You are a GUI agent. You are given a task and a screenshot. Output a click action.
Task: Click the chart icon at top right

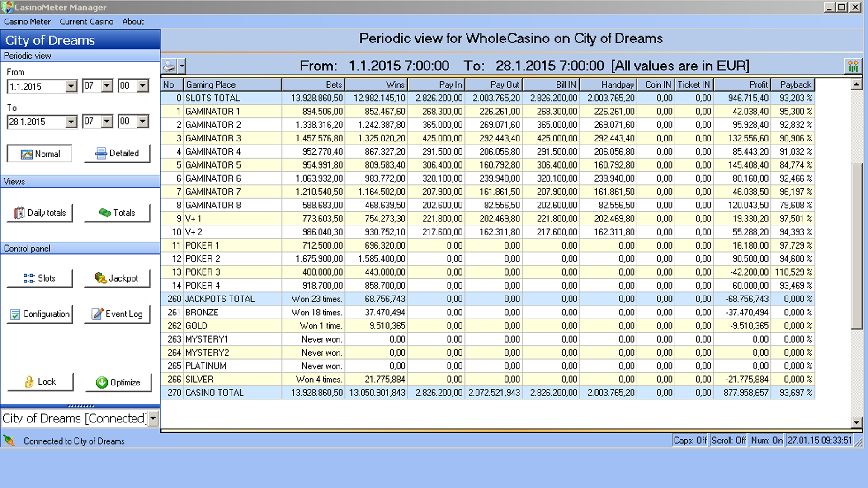click(853, 66)
